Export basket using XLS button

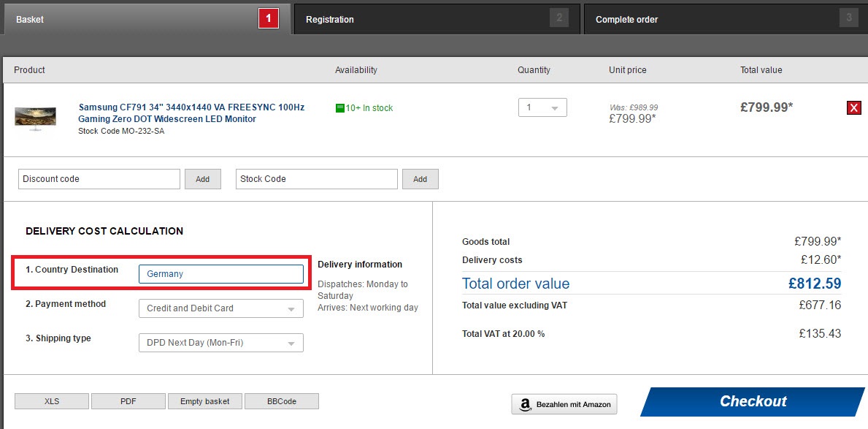[x=52, y=401]
